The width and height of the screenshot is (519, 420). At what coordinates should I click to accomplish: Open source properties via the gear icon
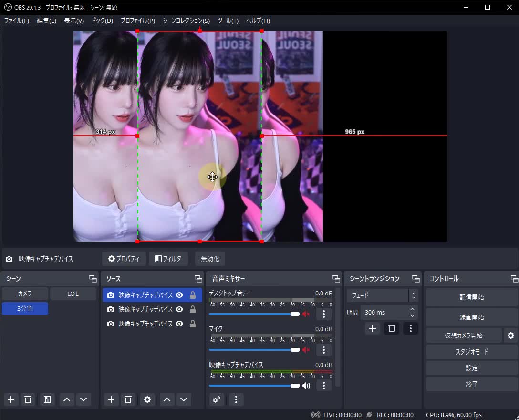[x=147, y=399]
